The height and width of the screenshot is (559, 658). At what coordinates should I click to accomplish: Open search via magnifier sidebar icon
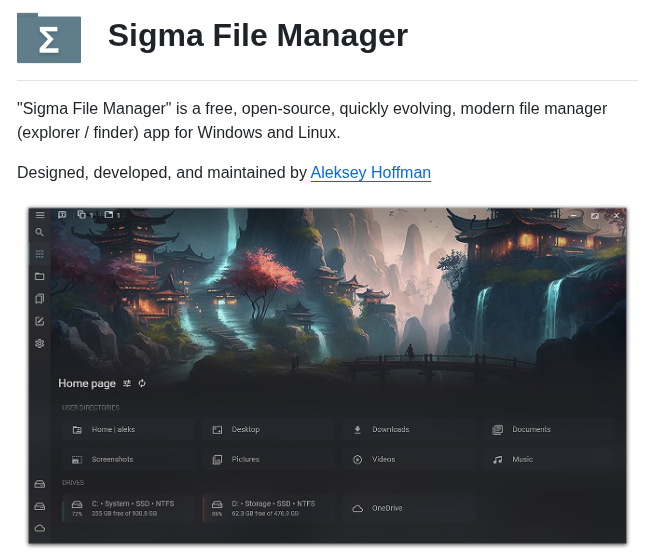(x=39, y=232)
